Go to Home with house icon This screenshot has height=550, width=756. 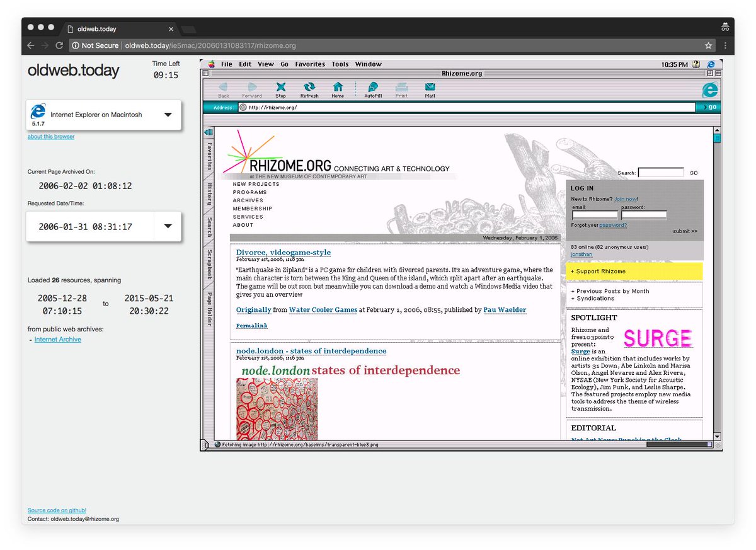[338, 88]
